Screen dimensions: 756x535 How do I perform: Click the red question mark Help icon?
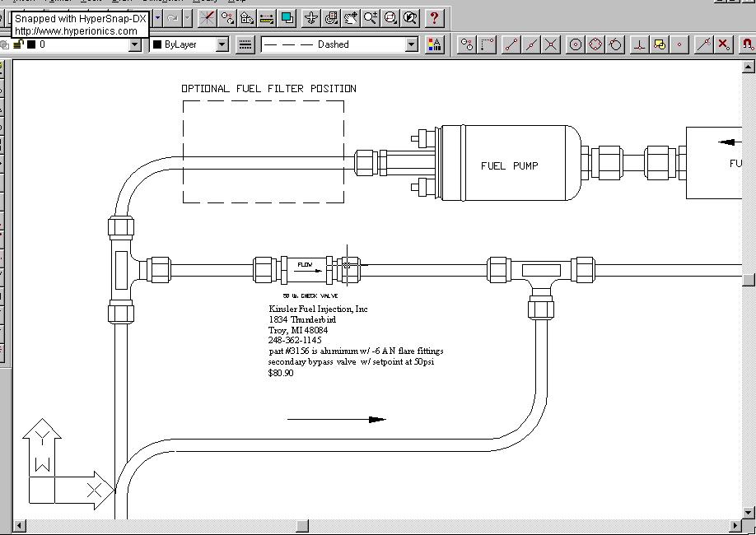point(434,17)
